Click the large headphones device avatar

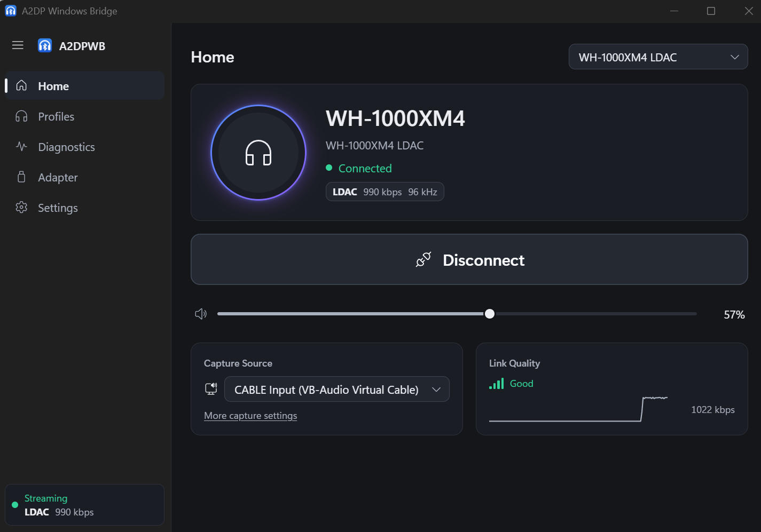pos(258,153)
